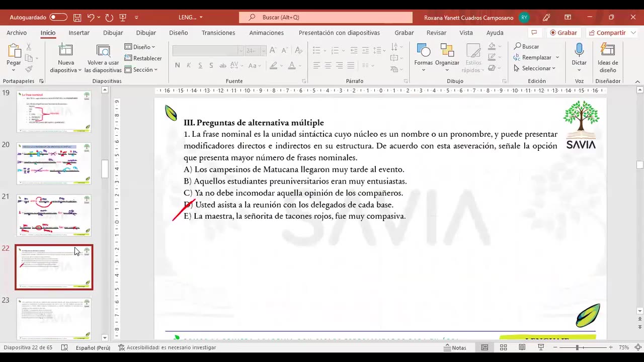Click the Redo arrow icon

109,17
